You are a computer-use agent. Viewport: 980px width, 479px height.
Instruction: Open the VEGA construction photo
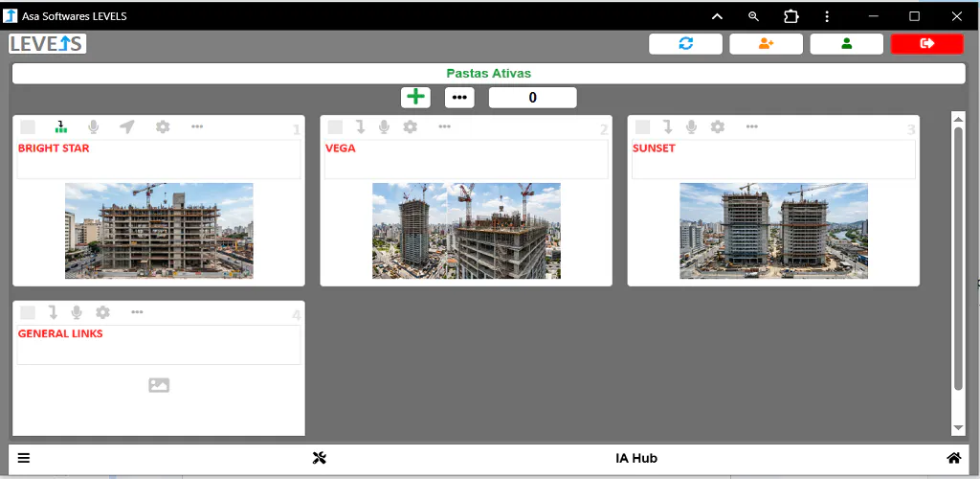pos(466,231)
